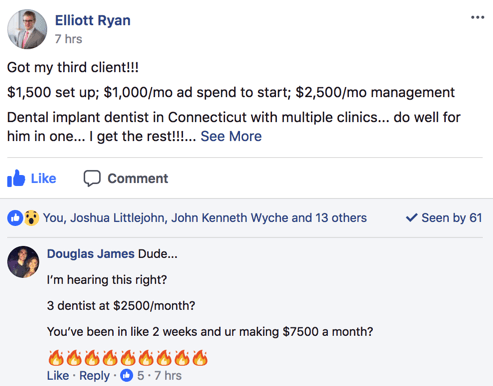
Task: Click the wow face reaction icon
Action: (31, 218)
